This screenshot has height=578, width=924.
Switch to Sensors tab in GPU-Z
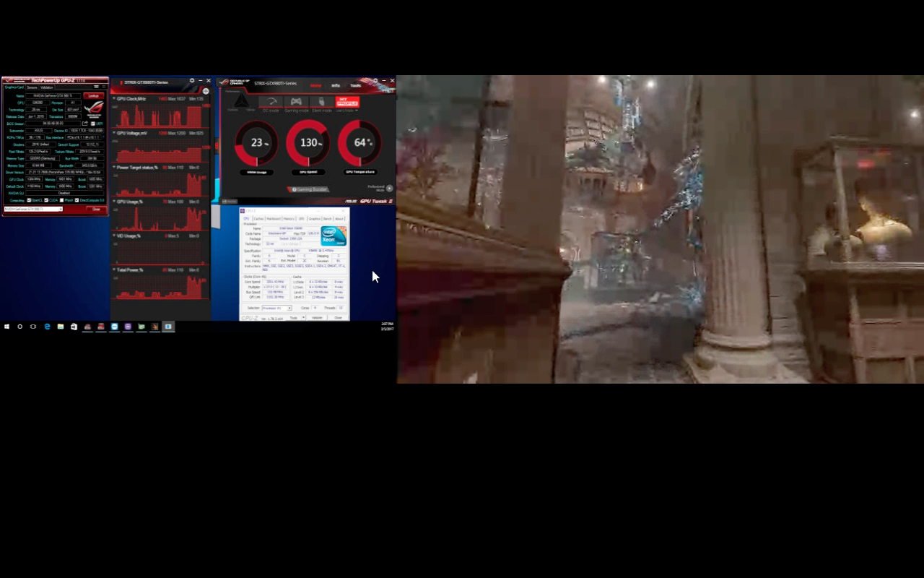[x=32, y=87]
